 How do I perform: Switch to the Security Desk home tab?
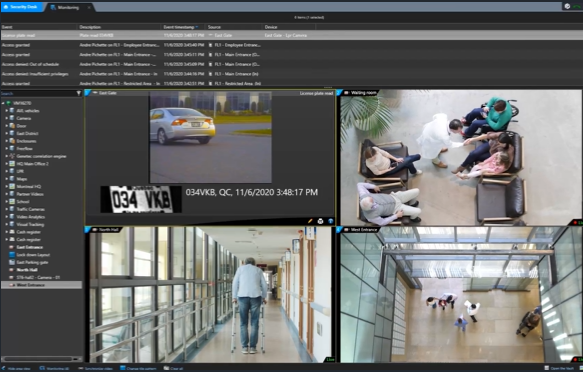[x=22, y=7]
